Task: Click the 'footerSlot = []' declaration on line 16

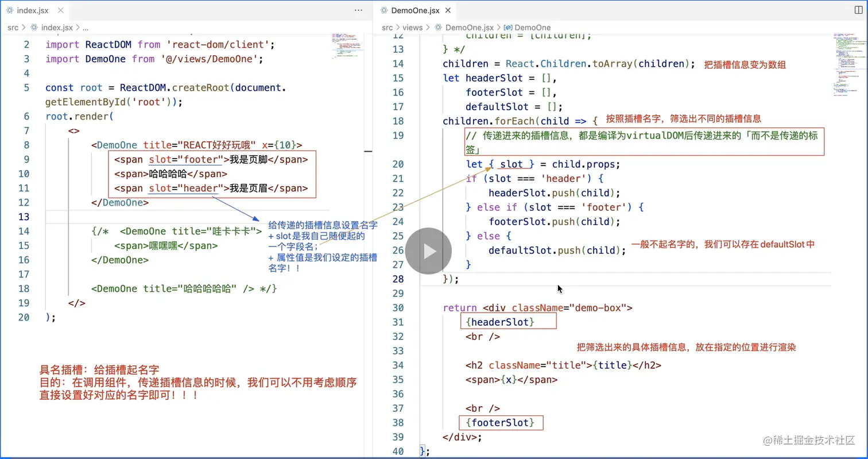Action: (x=511, y=92)
